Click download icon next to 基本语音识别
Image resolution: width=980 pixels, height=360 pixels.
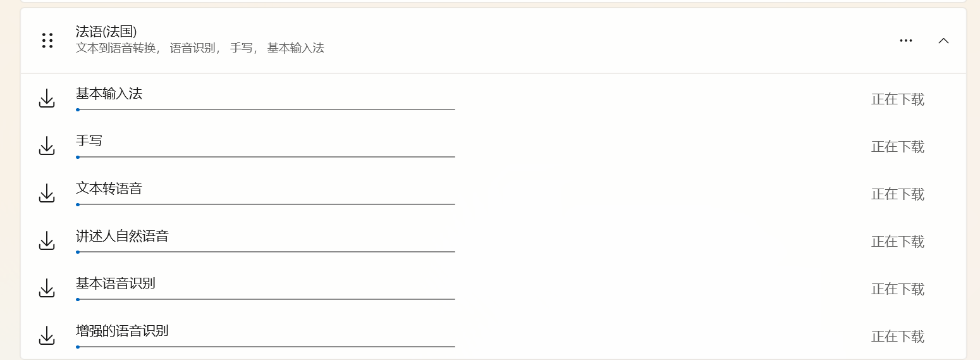tap(47, 289)
